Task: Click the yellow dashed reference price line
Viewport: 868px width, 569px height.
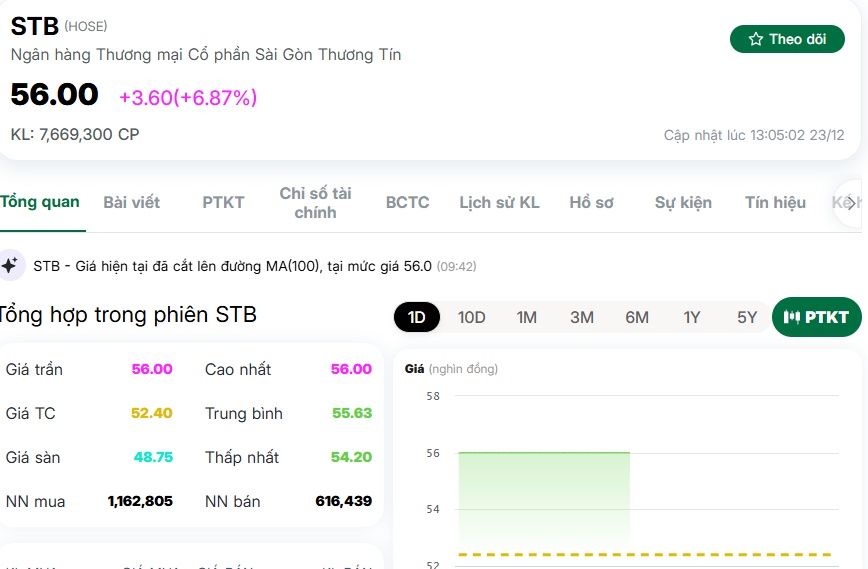Action: tap(645, 554)
